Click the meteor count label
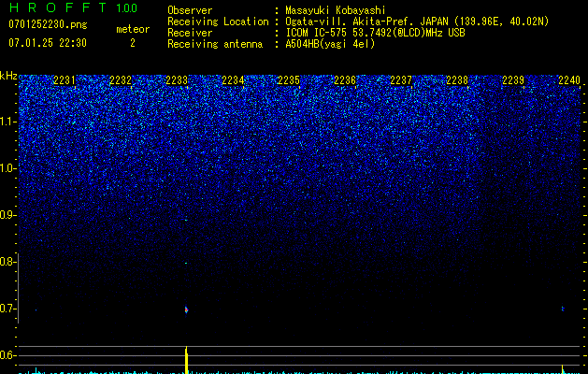 (x=133, y=29)
